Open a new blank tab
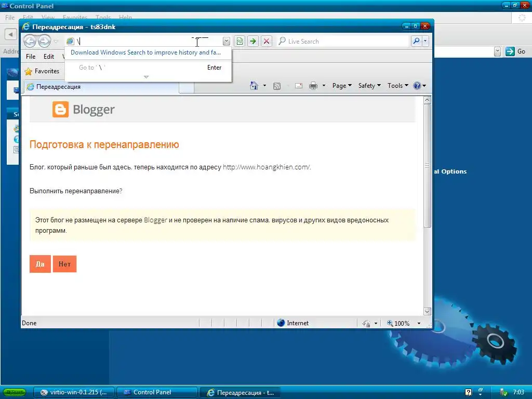532x399 pixels. 187,88
